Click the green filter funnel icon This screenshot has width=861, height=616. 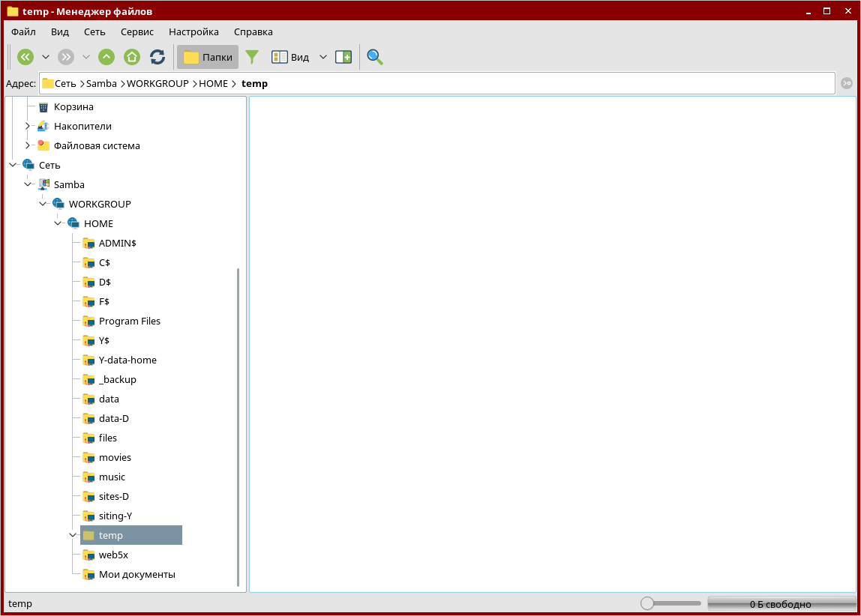pyautogui.click(x=252, y=57)
